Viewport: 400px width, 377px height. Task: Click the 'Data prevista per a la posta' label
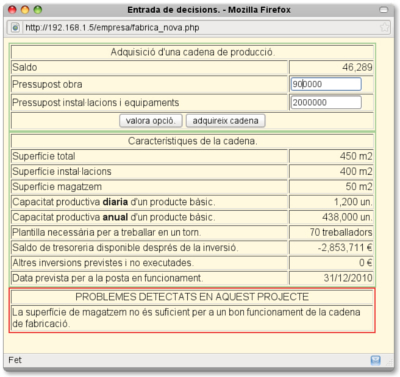108,278
